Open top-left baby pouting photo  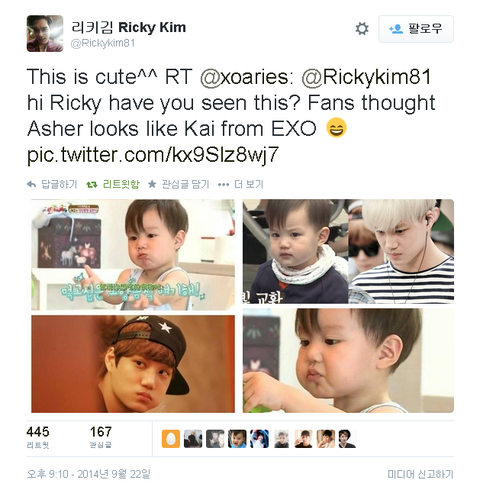pos(133,255)
